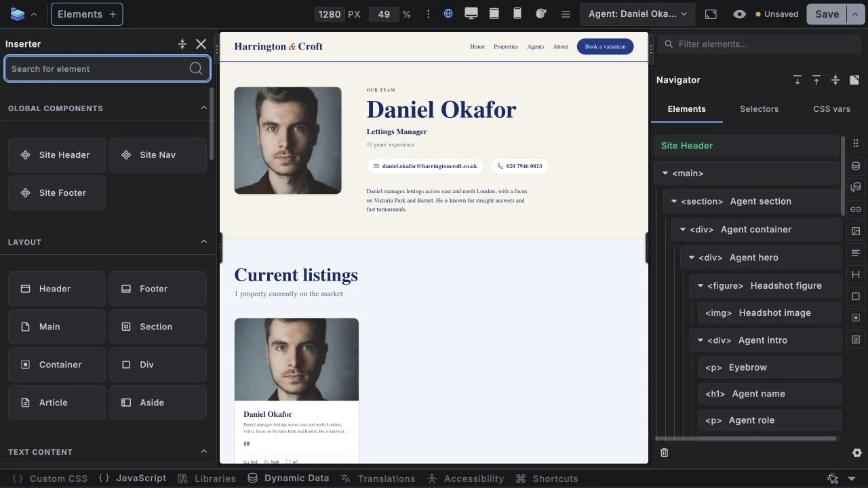Image resolution: width=868 pixels, height=488 pixels.
Task: Select the Eyebrow paragraph tree item
Action: tap(770, 367)
